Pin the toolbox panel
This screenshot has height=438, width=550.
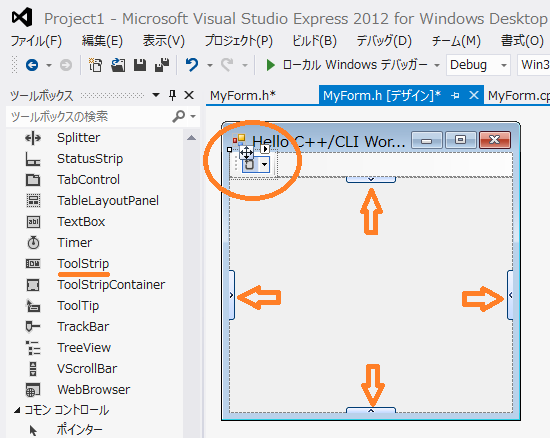click(172, 95)
